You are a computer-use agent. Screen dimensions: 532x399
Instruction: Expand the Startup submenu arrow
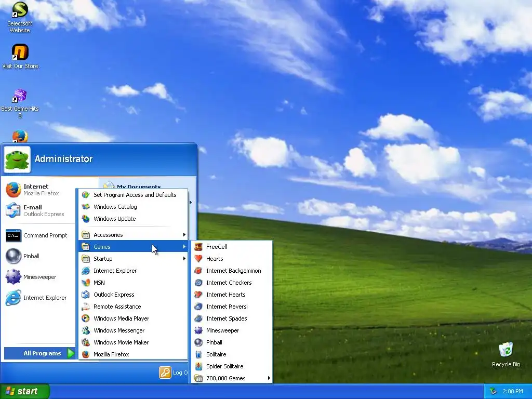coord(184,259)
